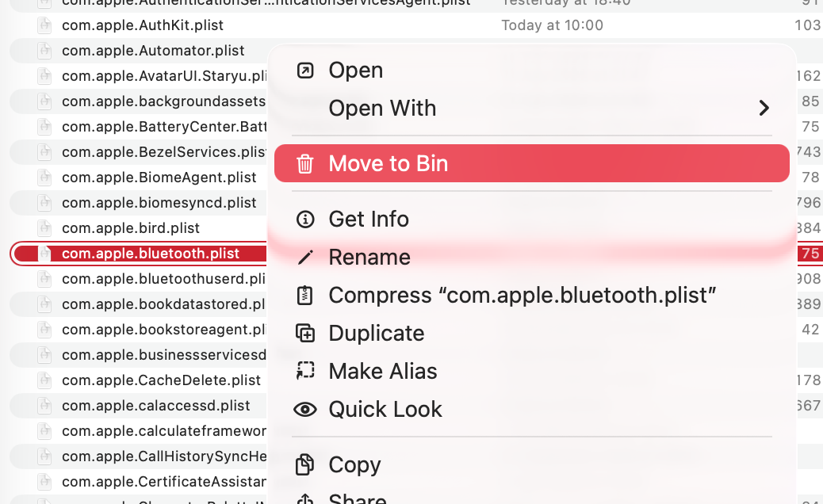The image size is (823, 504).
Task: Click the Duplicate plus icon
Action: click(x=305, y=334)
